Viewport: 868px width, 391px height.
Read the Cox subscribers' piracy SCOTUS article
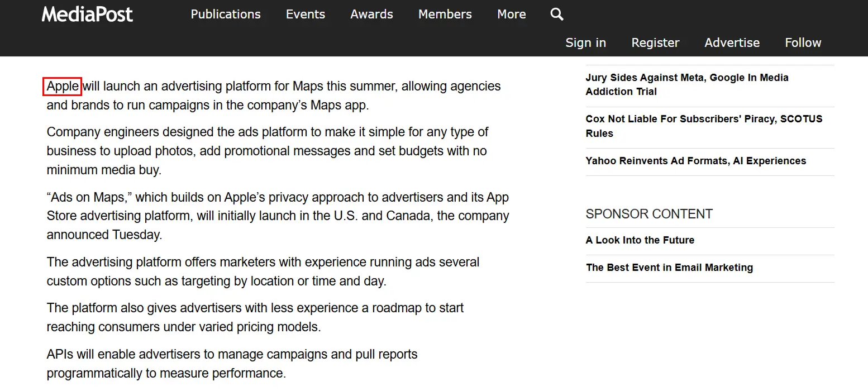[x=703, y=126]
